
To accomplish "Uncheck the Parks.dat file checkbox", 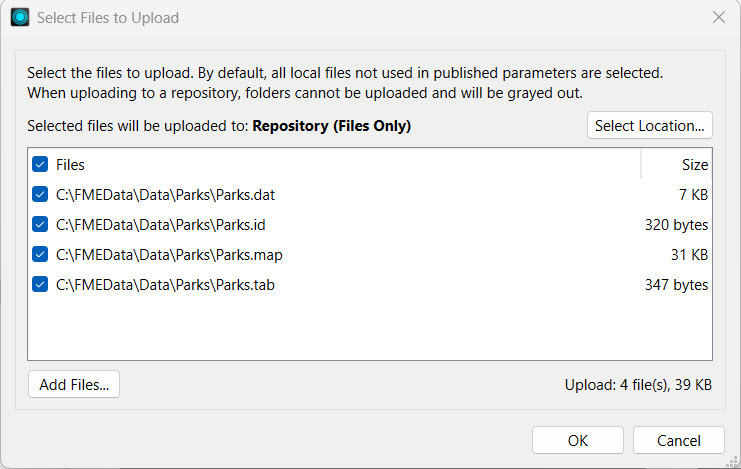I will point(40,195).
